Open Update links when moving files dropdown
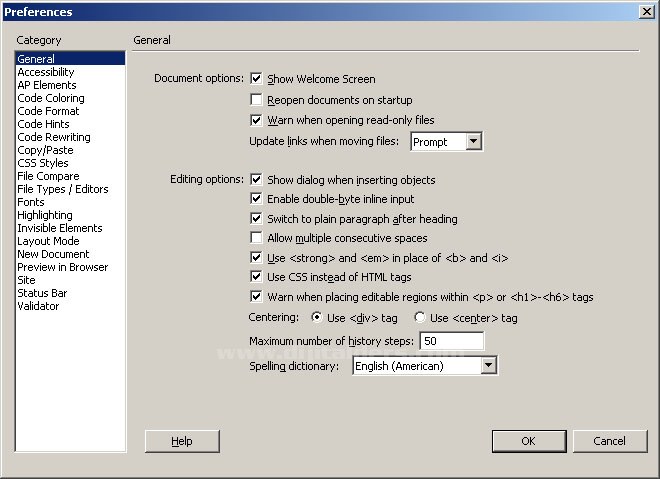This screenshot has height=479, width=660. [x=473, y=142]
